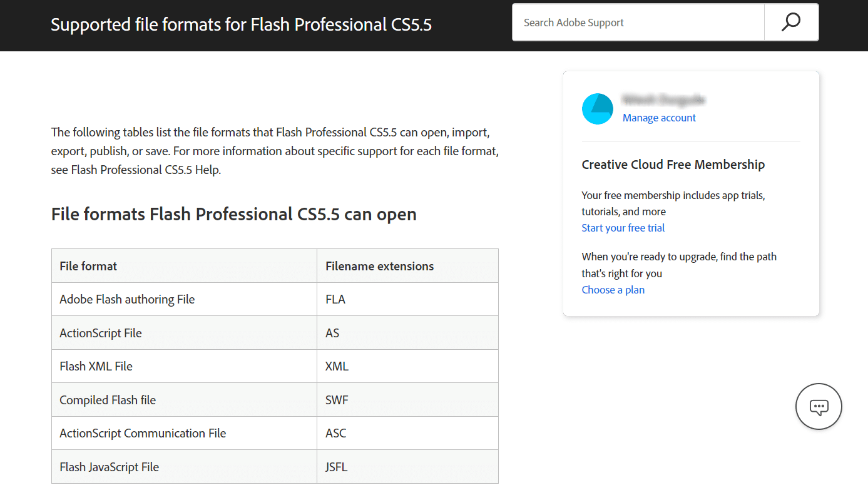Viewport: 868px width, 495px height.
Task: Focus the Search Adobe Support field
Action: (638, 23)
